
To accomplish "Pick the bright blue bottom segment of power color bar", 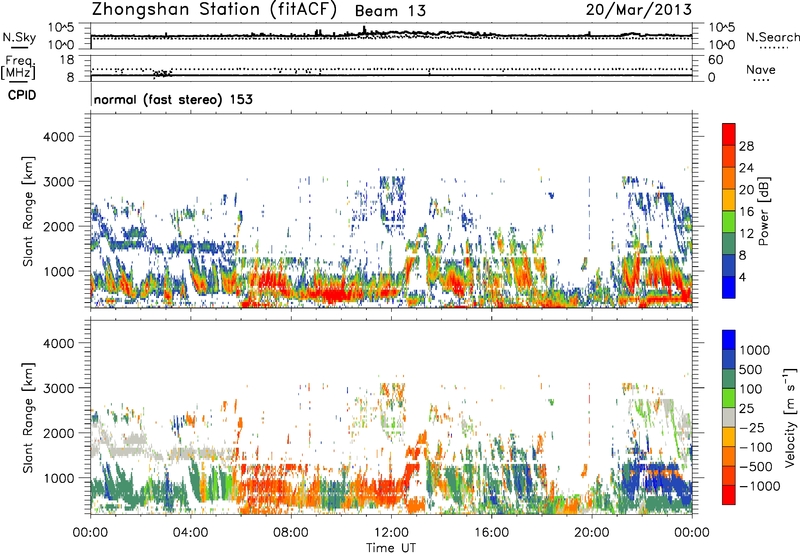I will pos(729,288).
